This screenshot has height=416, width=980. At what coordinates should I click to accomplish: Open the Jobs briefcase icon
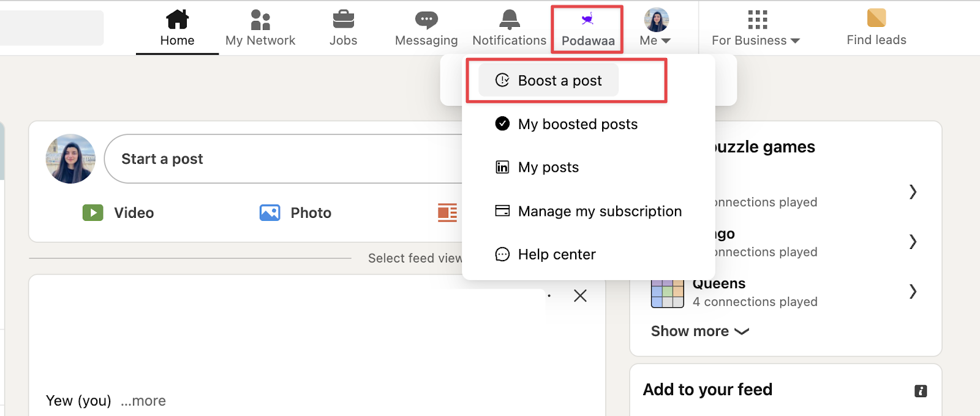[343, 20]
